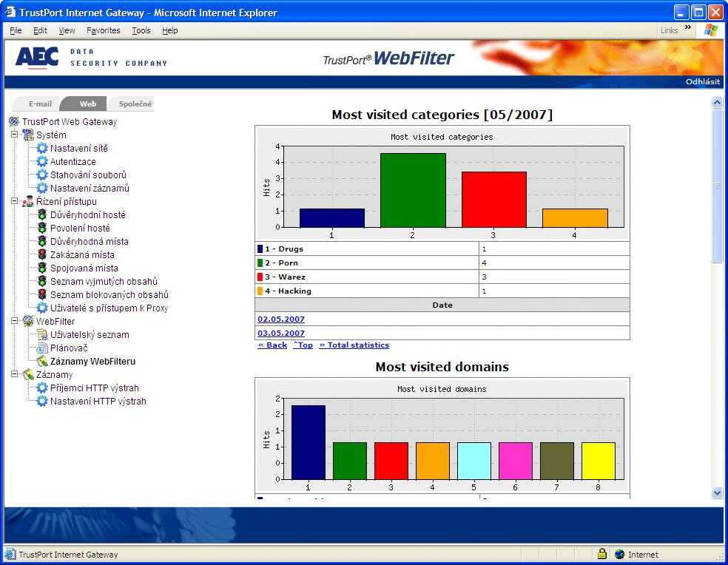Select the Zakázaná místa tree item
This screenshot has height=565, width=728.
[82, 254]
